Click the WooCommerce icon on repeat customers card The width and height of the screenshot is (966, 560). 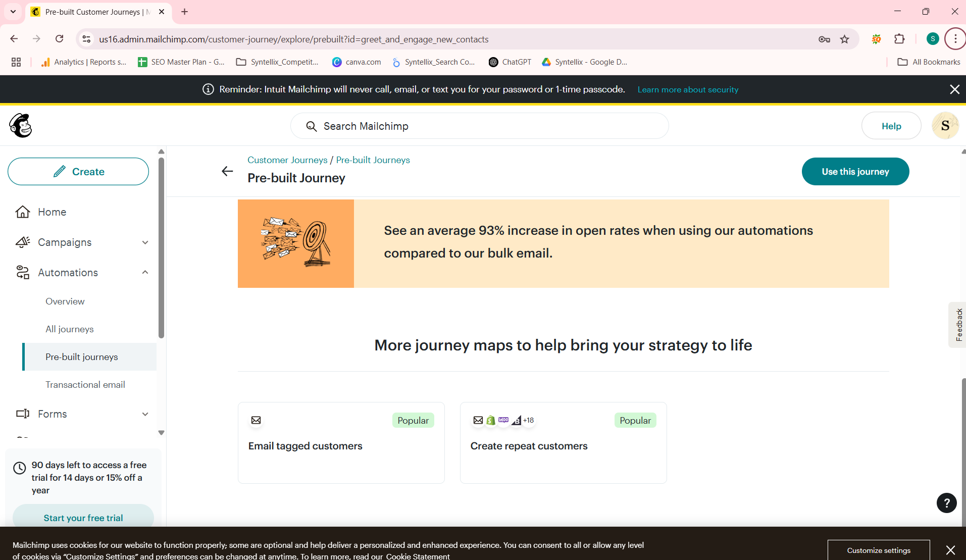pyautogui.click(x=503, y=420)
